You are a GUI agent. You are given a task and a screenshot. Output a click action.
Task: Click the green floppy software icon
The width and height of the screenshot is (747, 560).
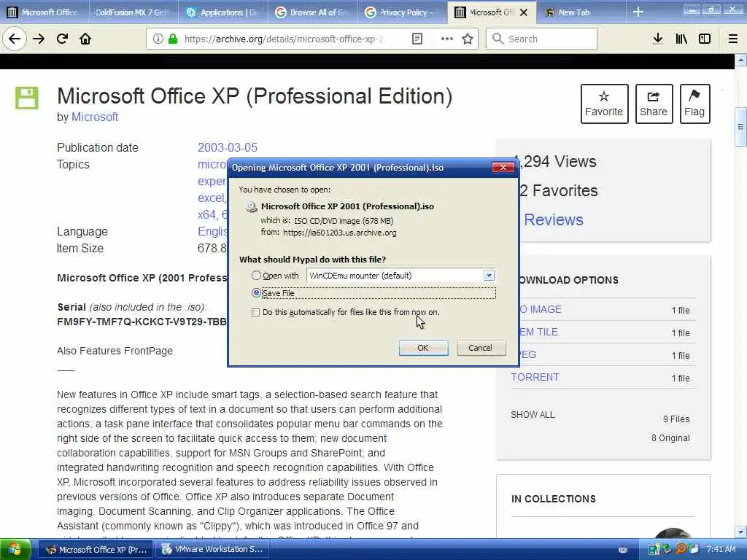click(27, 98)
